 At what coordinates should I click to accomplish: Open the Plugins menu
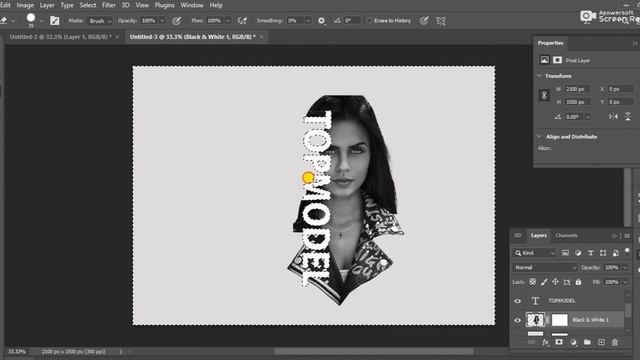pyautogui.click(x=164, y=5)
